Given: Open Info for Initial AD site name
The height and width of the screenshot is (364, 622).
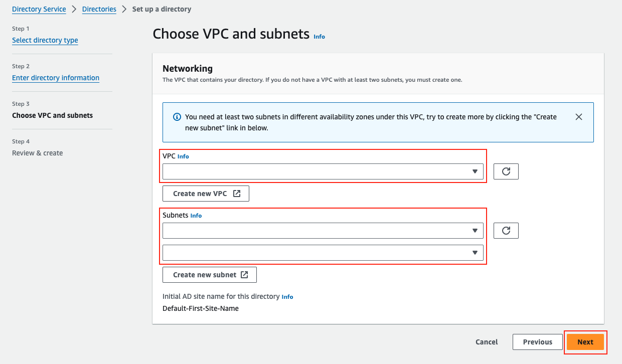Looking at the screenshot, I should 287,297.
